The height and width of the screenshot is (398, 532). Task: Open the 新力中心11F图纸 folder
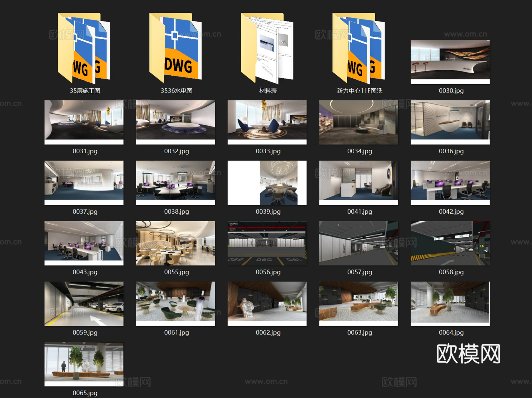point(359,48)
